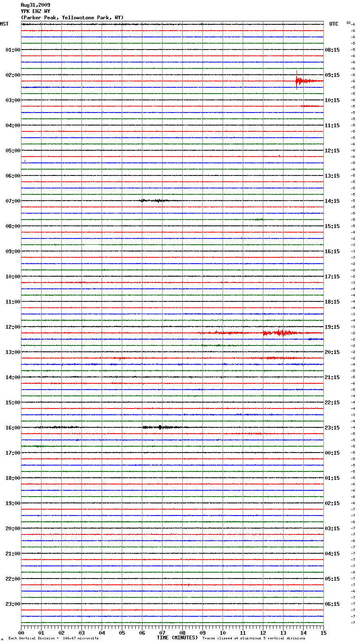Click the '09:00' MST time label
Viewport: 357px width, 644px height.
pos(13,251)
